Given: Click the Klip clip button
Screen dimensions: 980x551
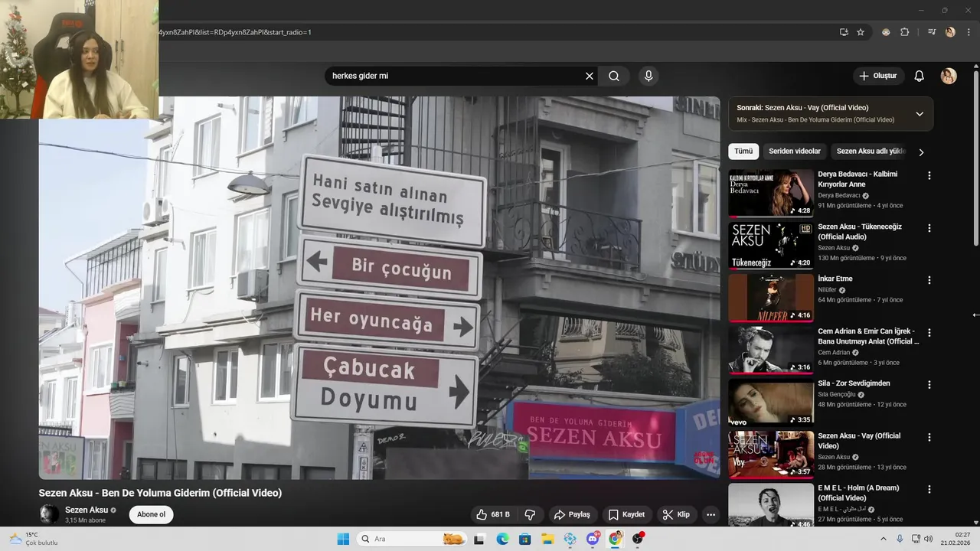Looking at the screenshot, I should (676, 514).
